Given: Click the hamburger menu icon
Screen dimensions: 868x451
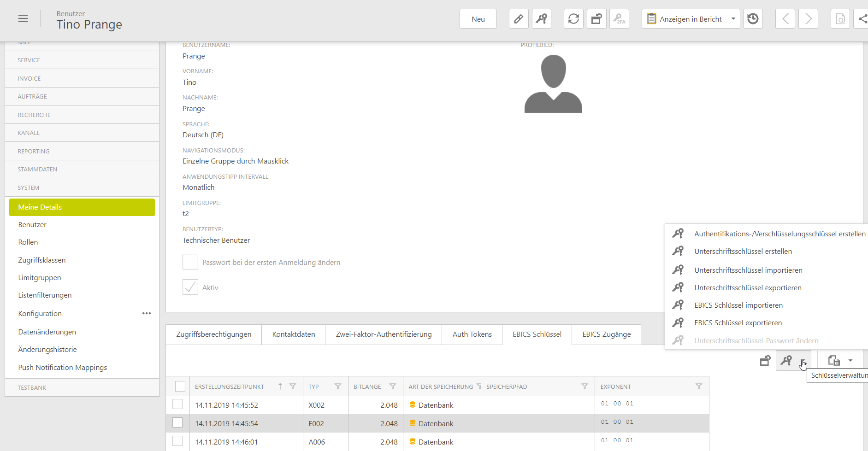Looking at the screenshot, I should click(x=23, y=18).
